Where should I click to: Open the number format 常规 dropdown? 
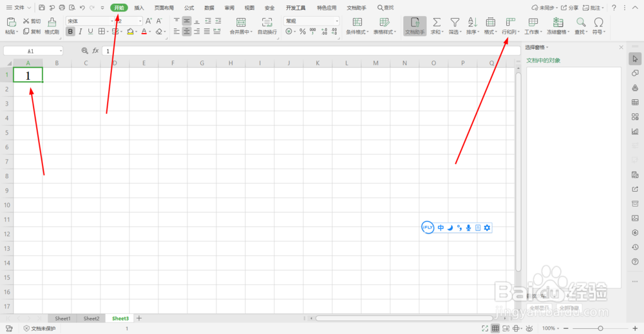(x=337, y=21)
